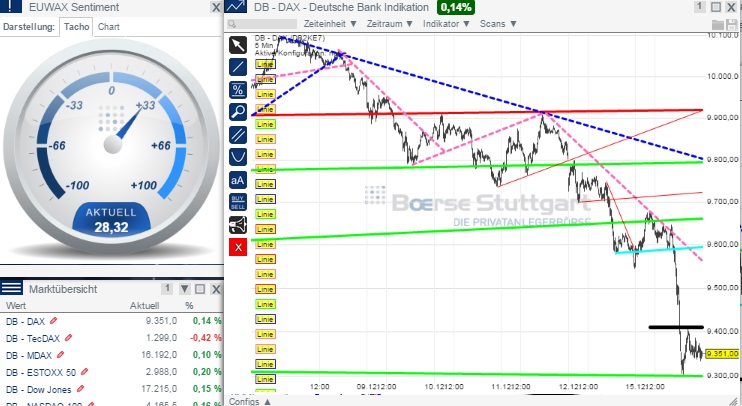742x406 pixels.
Task: Click the save diskette icon
Action: (732, 24)
